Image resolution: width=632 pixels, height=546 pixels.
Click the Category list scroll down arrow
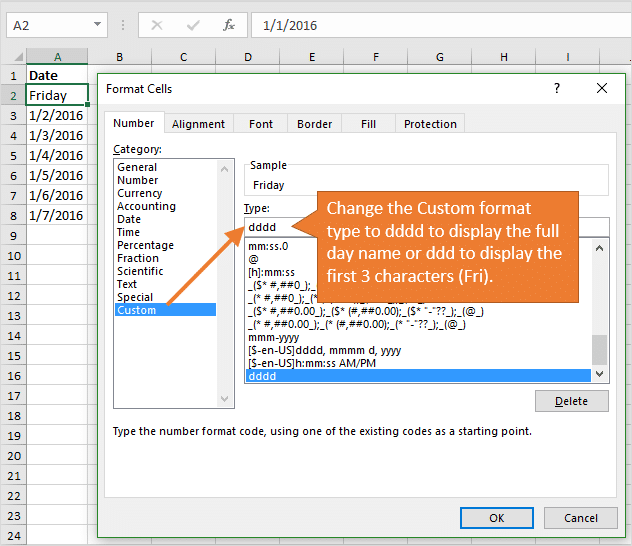tap(225, 399)
